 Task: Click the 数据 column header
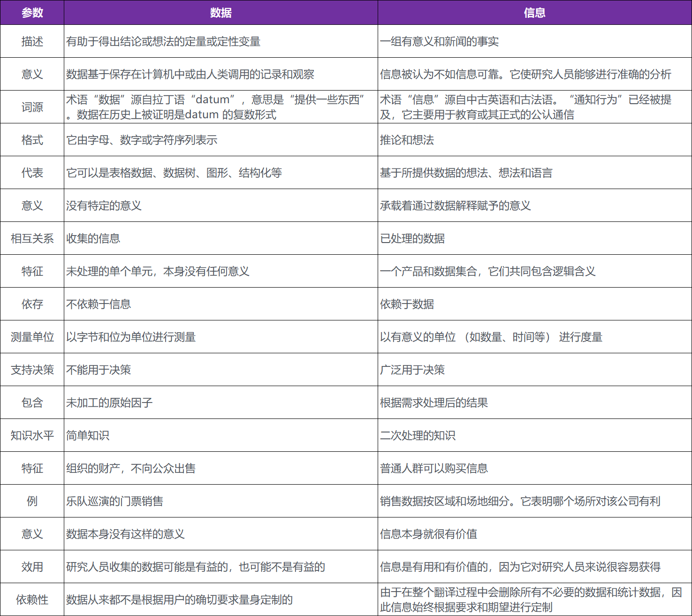pyautogui.click(x=221, y=13)
